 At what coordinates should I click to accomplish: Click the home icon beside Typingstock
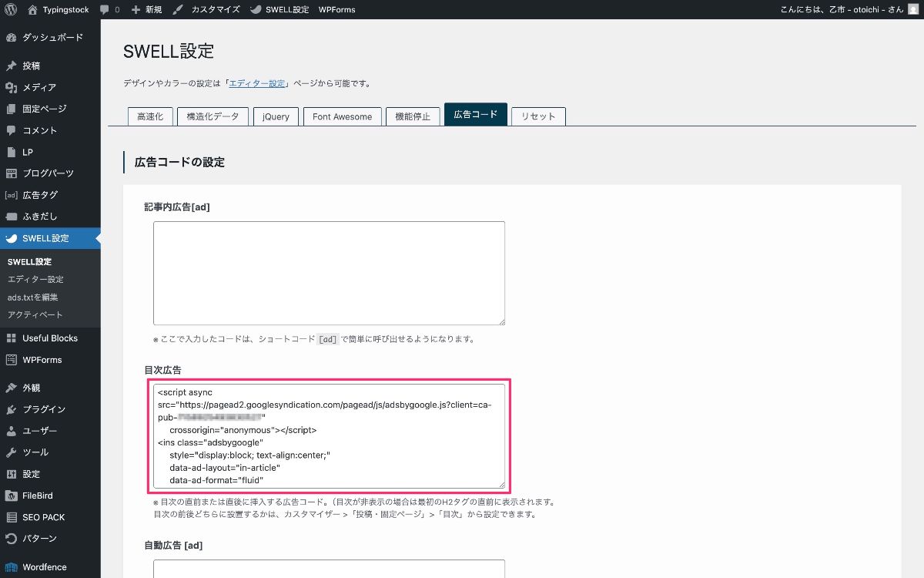[x=32, y=9]
